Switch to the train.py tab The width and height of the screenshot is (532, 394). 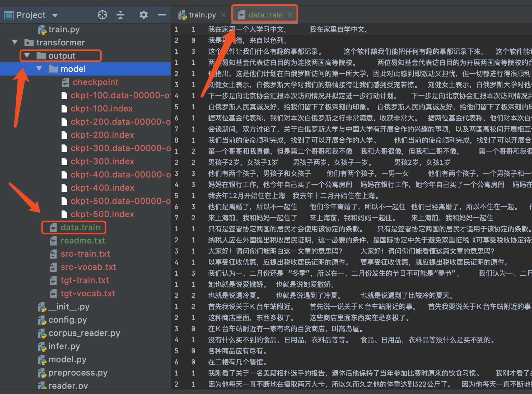click(202, 15)
